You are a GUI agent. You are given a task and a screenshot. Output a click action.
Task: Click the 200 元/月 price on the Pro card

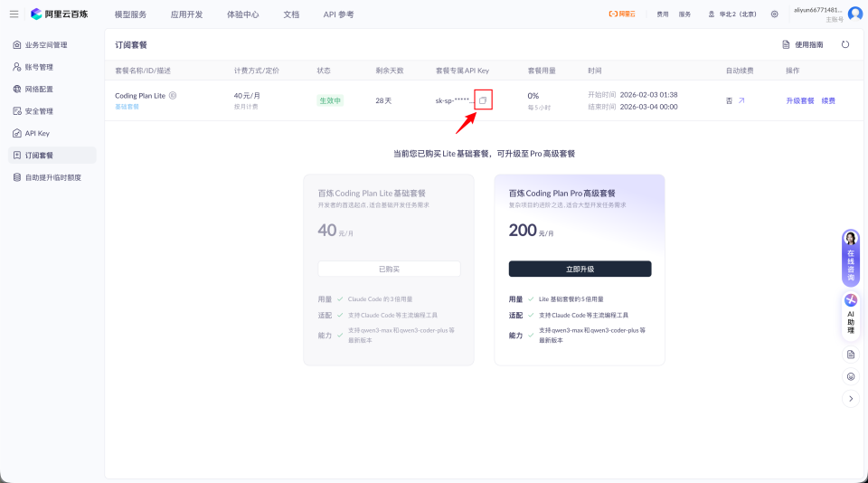click(x=531, y=230)
